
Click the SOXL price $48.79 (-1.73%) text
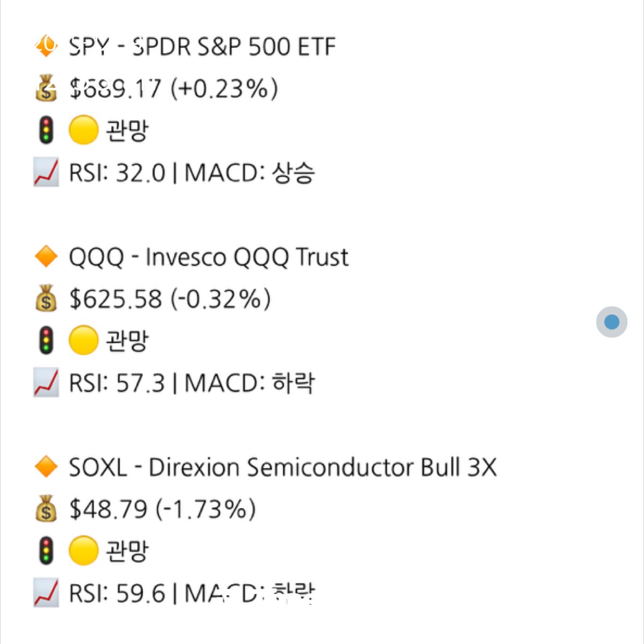(163, 509)
